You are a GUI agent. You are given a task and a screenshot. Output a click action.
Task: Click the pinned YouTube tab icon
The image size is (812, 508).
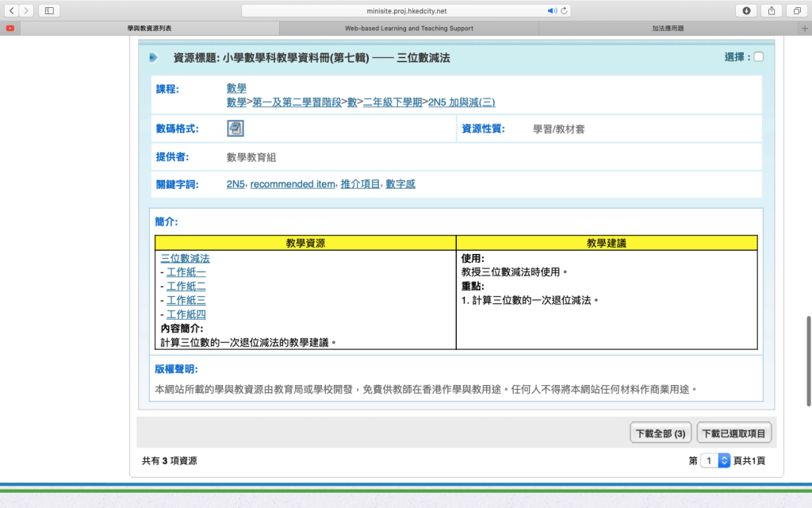(10, 28)
